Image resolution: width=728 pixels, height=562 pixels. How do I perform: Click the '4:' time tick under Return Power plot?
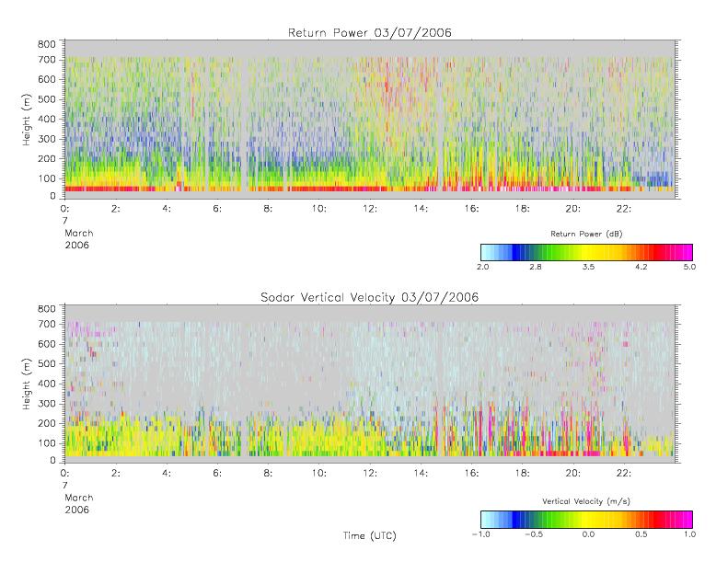pyautogui.click(x=167, y=209)
